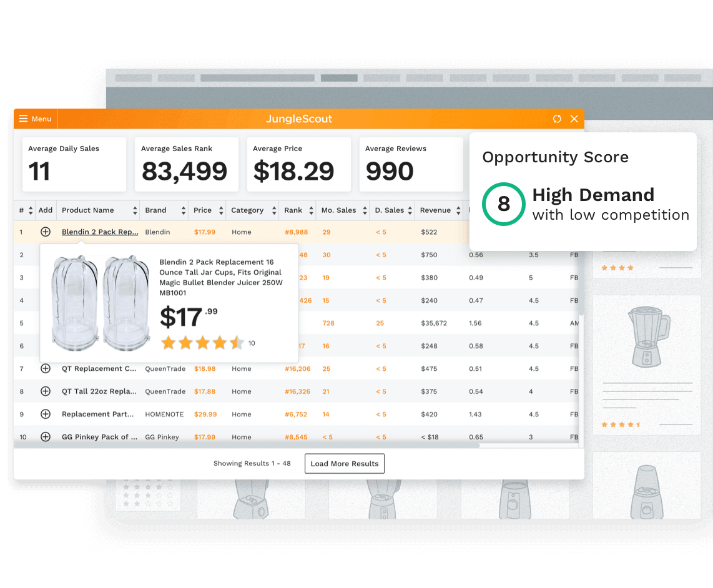
Task: Add the Blendin 2 Pack product with its plus icon
Action: tap(46, 232)
